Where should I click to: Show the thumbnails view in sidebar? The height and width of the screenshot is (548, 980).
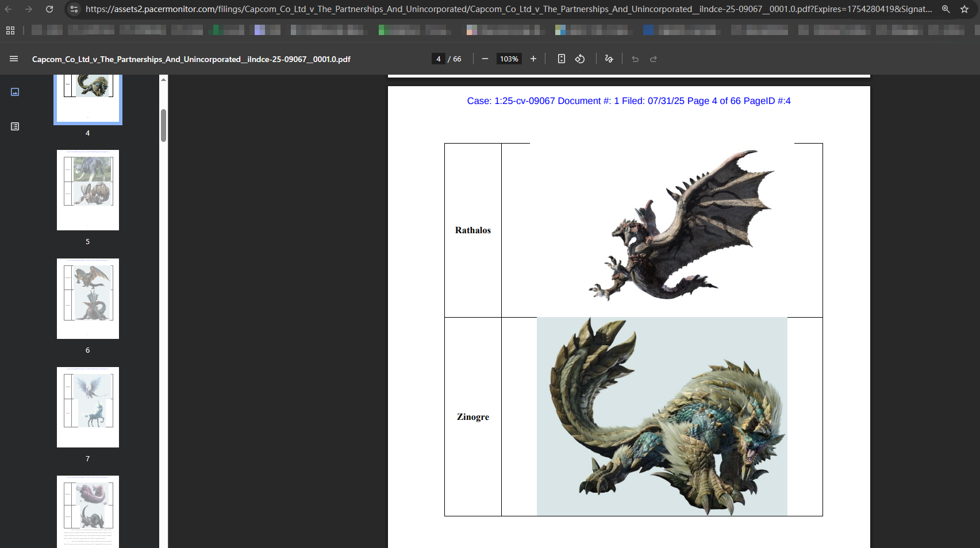click(15, 92)
